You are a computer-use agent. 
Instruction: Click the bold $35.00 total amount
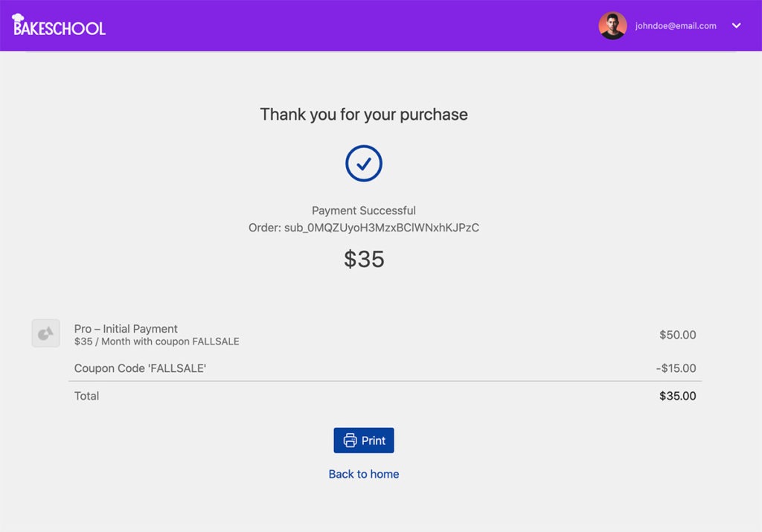[677, 396]
